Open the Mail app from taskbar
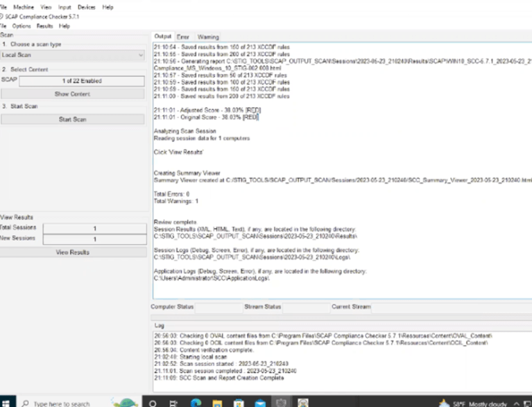532x407 pixels. pos(259,402)
